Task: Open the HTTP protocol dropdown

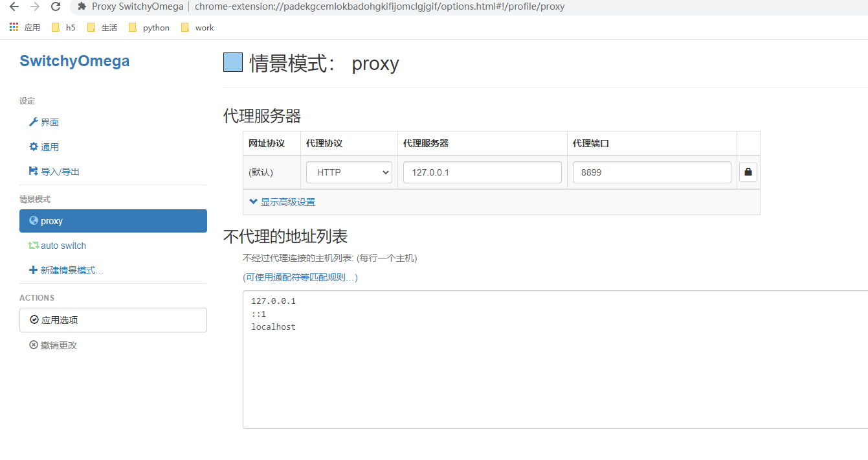Action: (349, 172)
